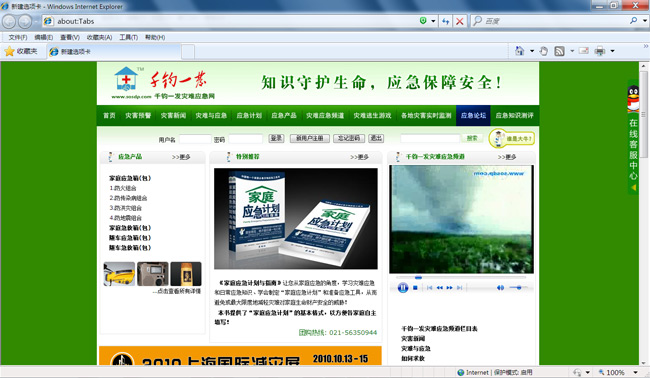Image resolution: width=650 pixels, height=378 pixels.
Task: Click the 100% zoom level button
Action: click(x=611, y=372)
